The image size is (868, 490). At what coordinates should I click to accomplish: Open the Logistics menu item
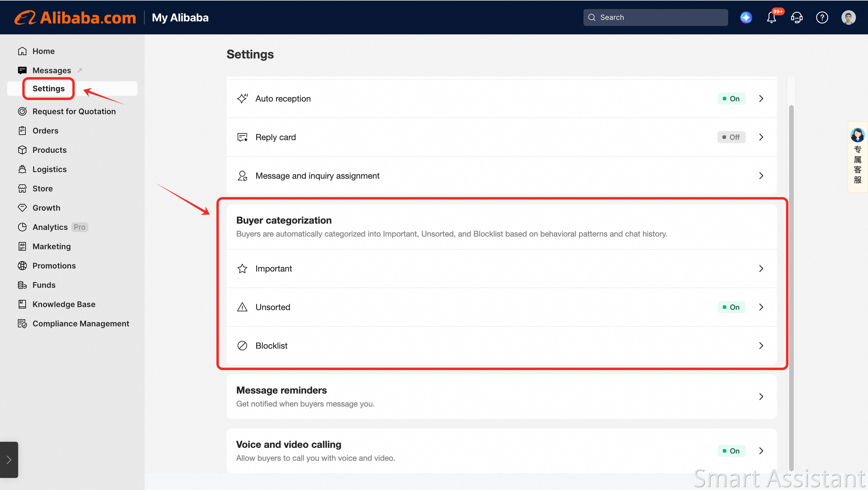tap(49, 169)
